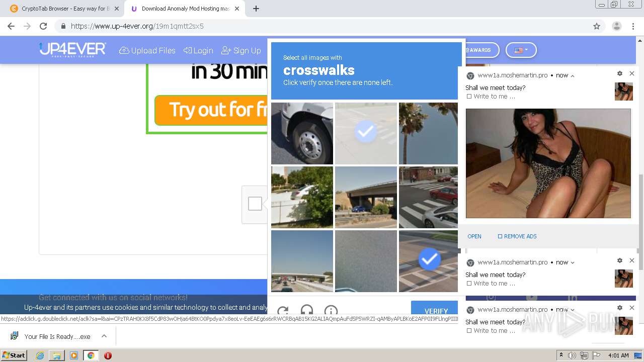This screenshot has width=644, height=362.
Task: Open the Sign Up link
Action: point(241,50)
